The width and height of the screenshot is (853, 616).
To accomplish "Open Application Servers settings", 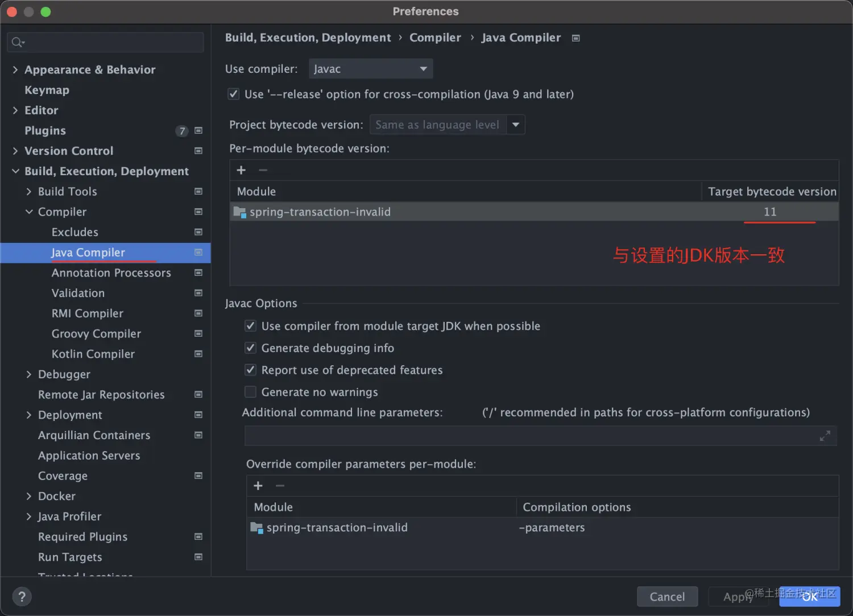I will point(89,456).
